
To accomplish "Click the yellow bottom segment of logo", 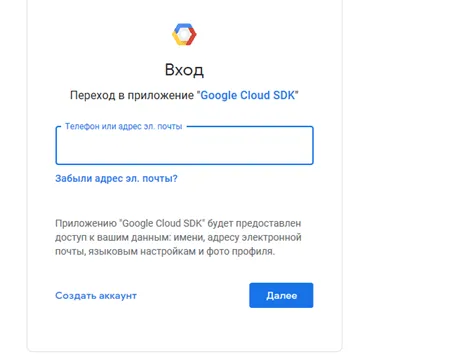I will coord(179,39).
